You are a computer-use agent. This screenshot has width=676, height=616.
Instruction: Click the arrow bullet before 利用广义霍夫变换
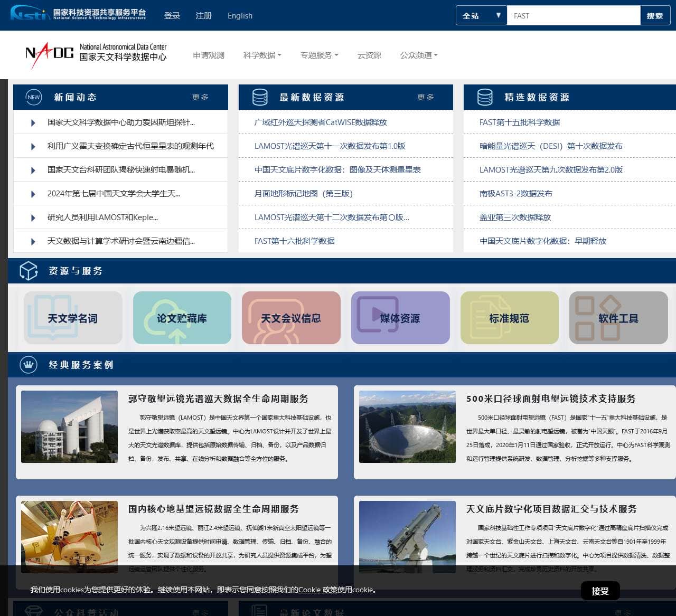coord(33,147)
